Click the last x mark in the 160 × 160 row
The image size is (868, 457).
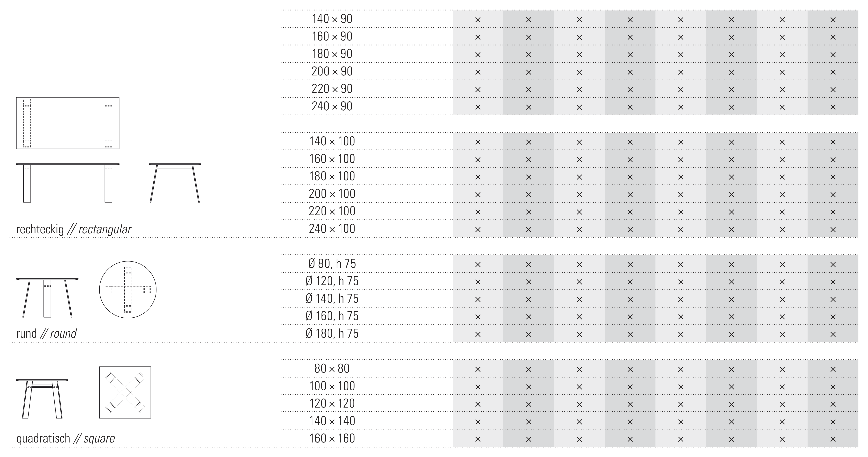(x=833, y=439)
